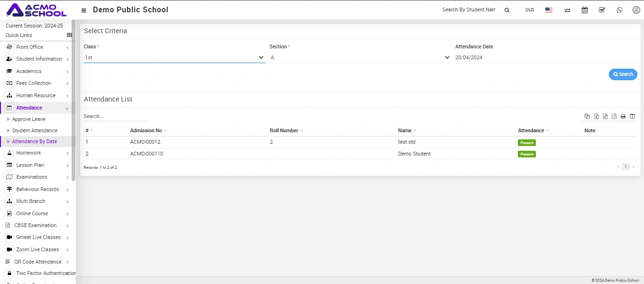Open the US flag language selector
644x284 pixels.
[x=549, y=10]
